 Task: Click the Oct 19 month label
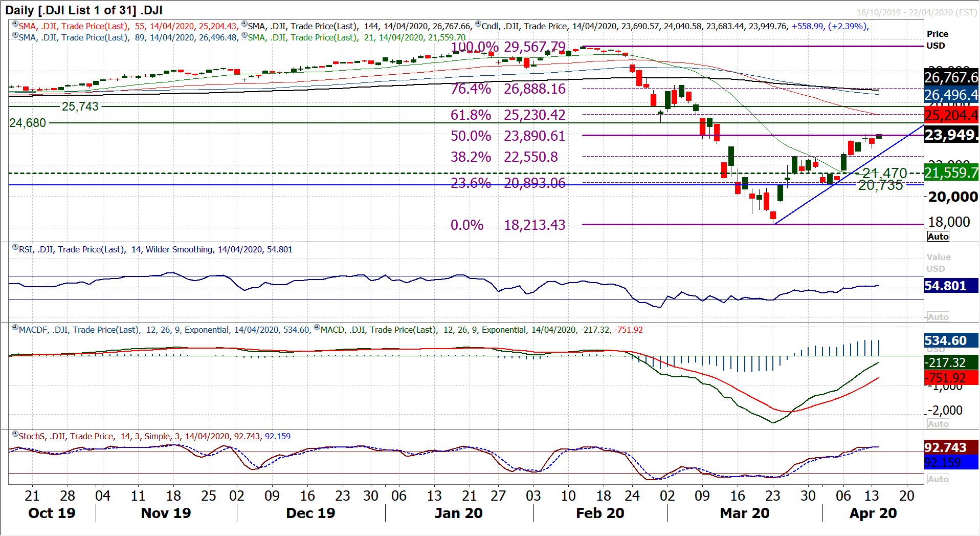pyautogui.click(x=52, y=513)
